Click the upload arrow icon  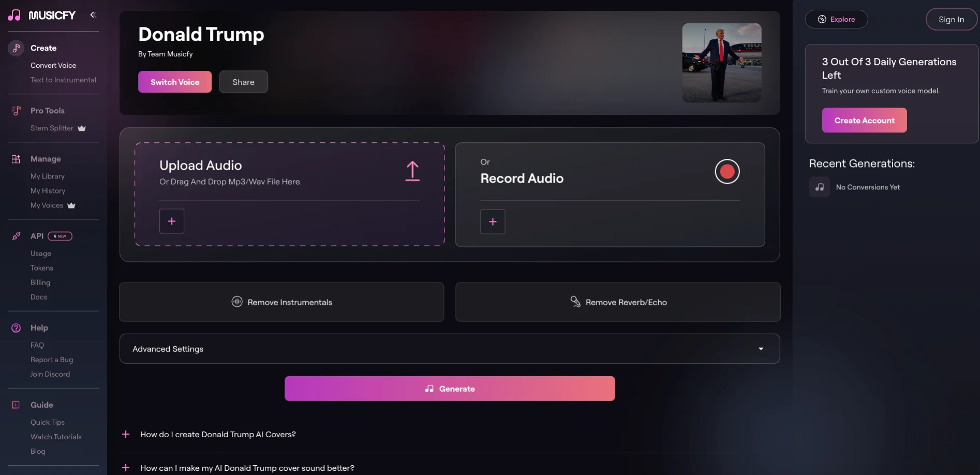pyautogui.click(x=412, y=171)
